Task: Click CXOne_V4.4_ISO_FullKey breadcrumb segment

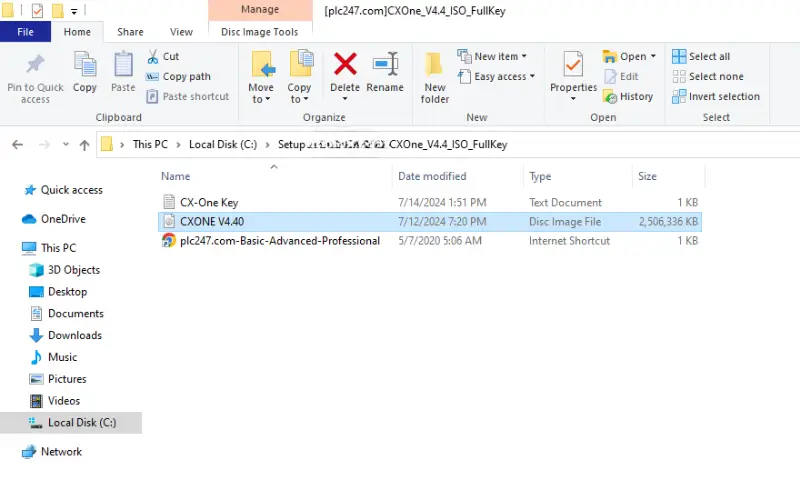Action: point(448,144)
